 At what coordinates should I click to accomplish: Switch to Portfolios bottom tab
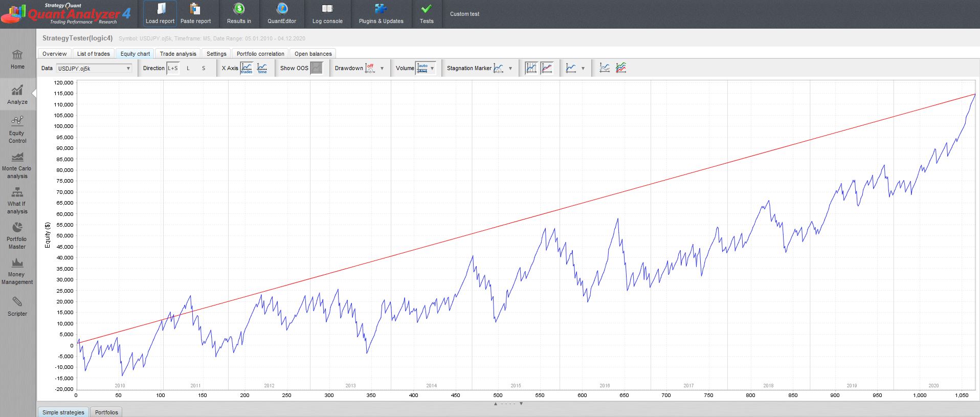click(x=106, y=412)
